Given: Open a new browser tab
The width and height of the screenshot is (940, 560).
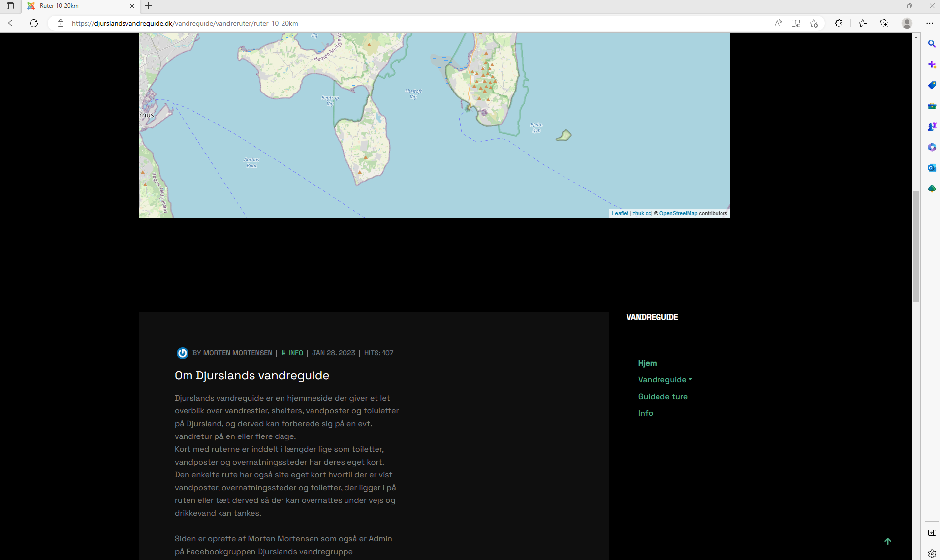Looking at the screenshot, I should [x=148, y=6].
